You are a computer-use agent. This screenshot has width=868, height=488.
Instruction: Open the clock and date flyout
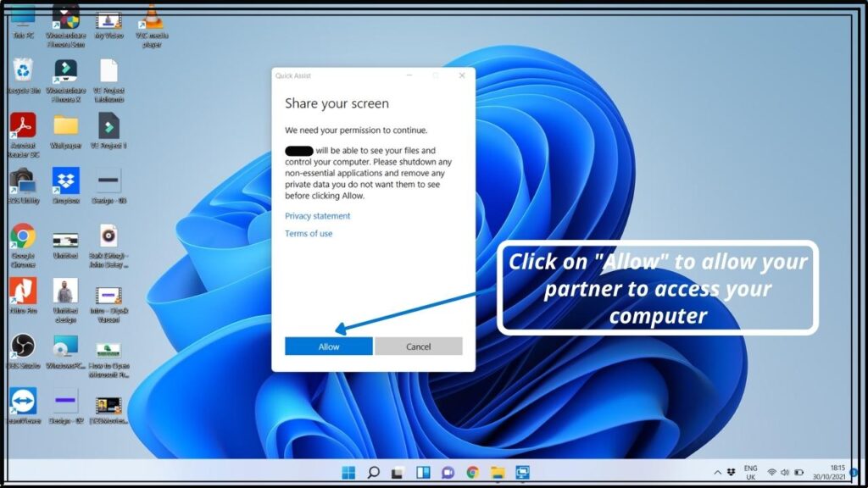(x=831, y=472)
